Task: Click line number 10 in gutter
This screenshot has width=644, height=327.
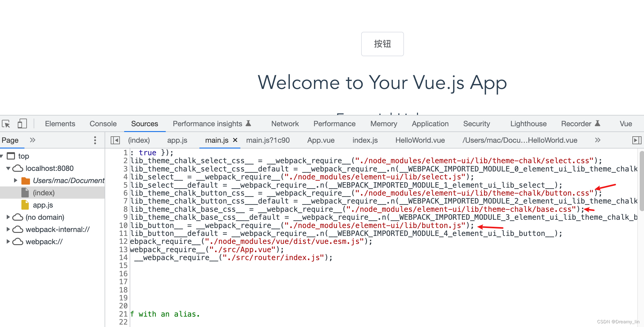Action: tap(123, 226)
